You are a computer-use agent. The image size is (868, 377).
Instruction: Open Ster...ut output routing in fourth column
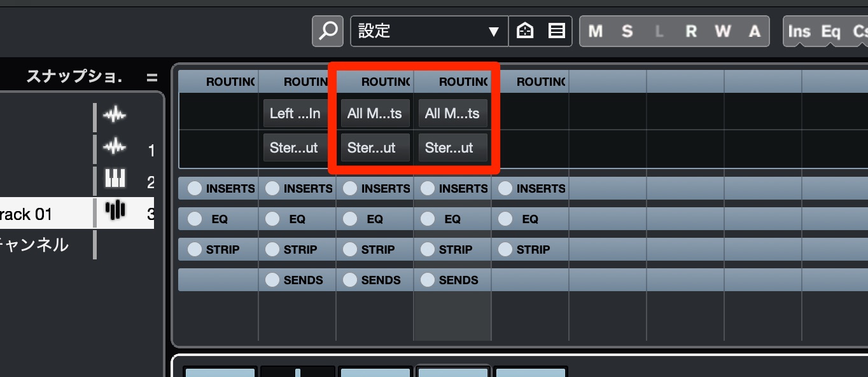click(x=452, y=148)
